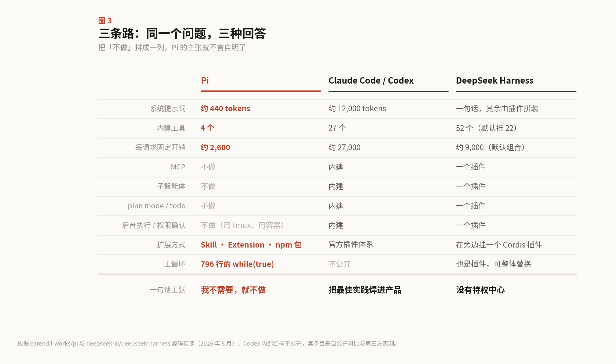Image resolution: width=616 pixels, height=364 pixels.
Task: Click the row label '内建工具'
Action: tap(171, 128)
